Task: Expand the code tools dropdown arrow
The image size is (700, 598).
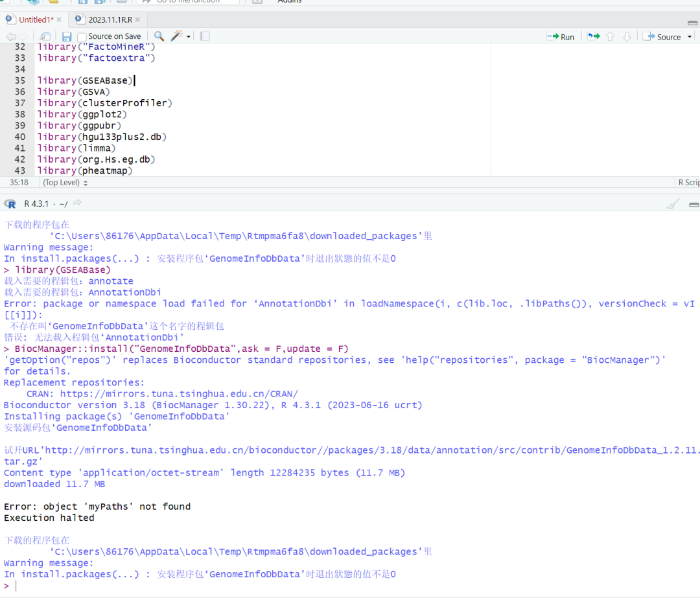Action: tap(189, 36)
